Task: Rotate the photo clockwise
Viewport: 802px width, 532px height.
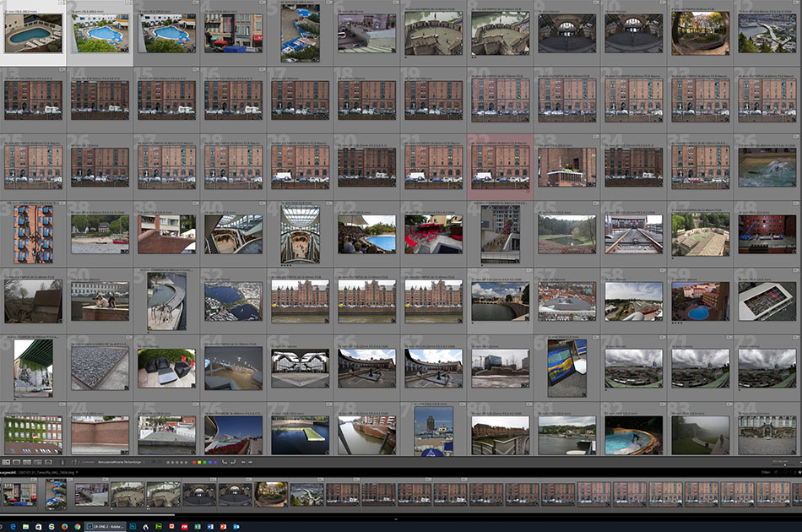Action: (233, 462)
